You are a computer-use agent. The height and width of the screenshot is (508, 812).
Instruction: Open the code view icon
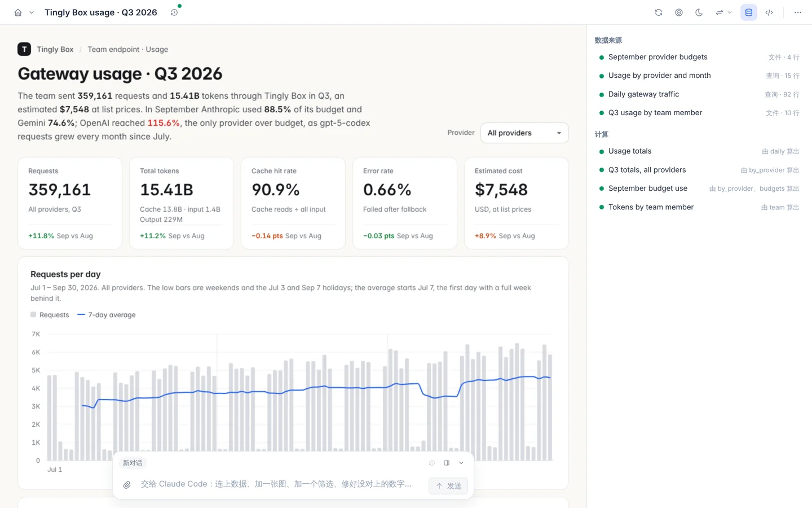769,12
